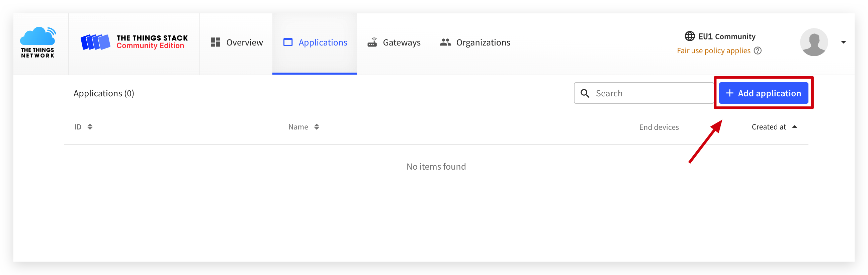Click the globe icon beside EU1 Community

(x=689, y=36)
